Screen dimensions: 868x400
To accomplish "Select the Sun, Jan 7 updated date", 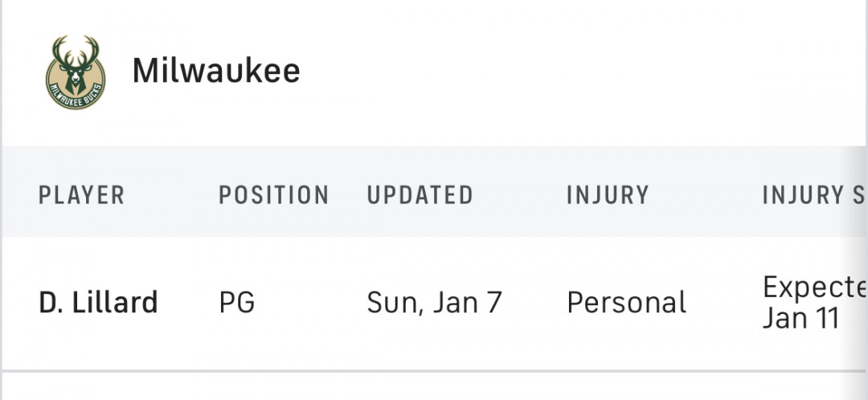I will coord(435,303).
